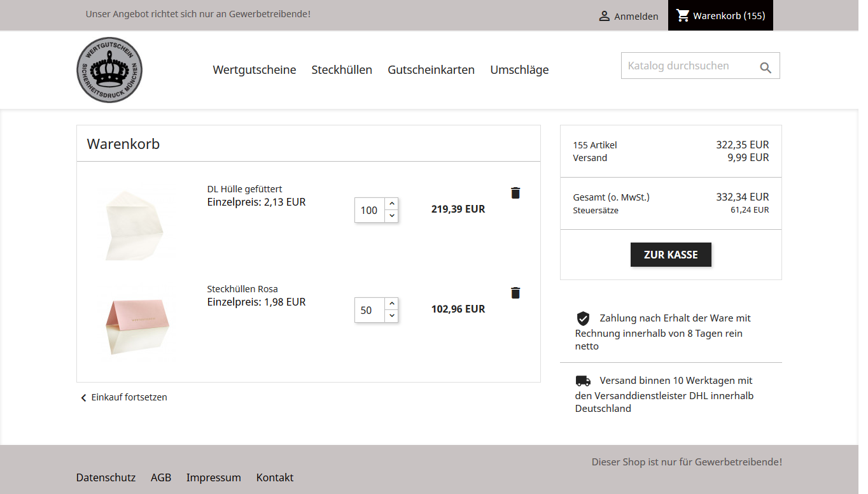Image resolution: width=868 pixels, height=494 pixels.
Task: Click the search magnifier icon
Action: [x=766, y=67]
